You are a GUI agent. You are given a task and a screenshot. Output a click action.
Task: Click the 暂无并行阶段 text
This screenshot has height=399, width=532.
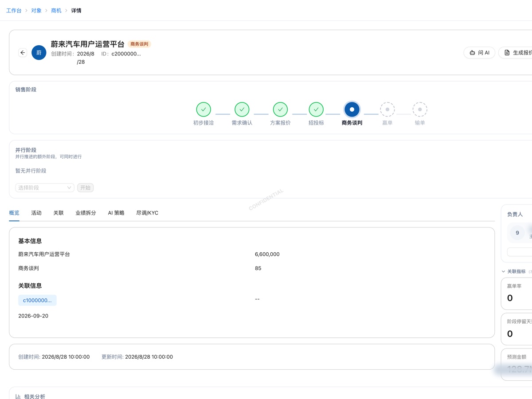pos(31,171)
